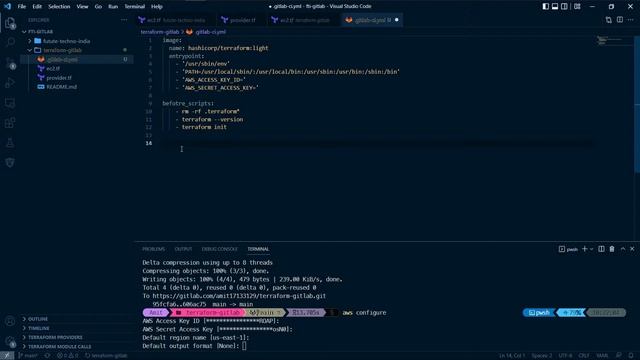
Task: Click the sync changes icon in status bar
Action: [x=47, y=356]
